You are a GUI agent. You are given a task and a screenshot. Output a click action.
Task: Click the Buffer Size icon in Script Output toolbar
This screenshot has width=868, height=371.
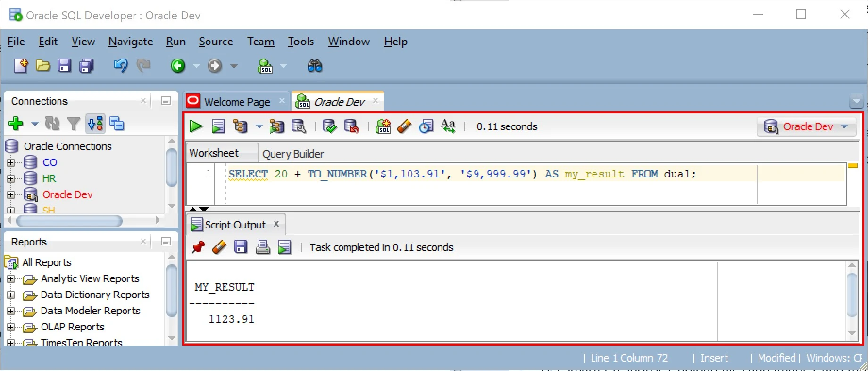coord(284,247)
